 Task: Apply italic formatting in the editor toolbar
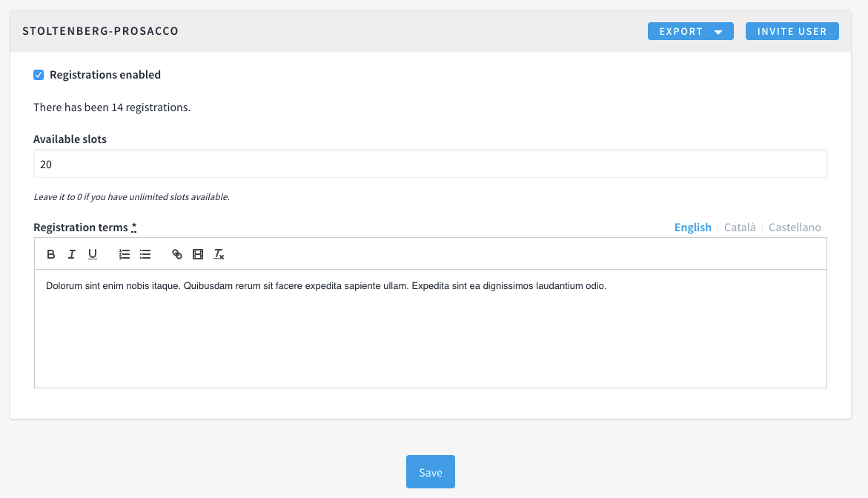(72, 254)
